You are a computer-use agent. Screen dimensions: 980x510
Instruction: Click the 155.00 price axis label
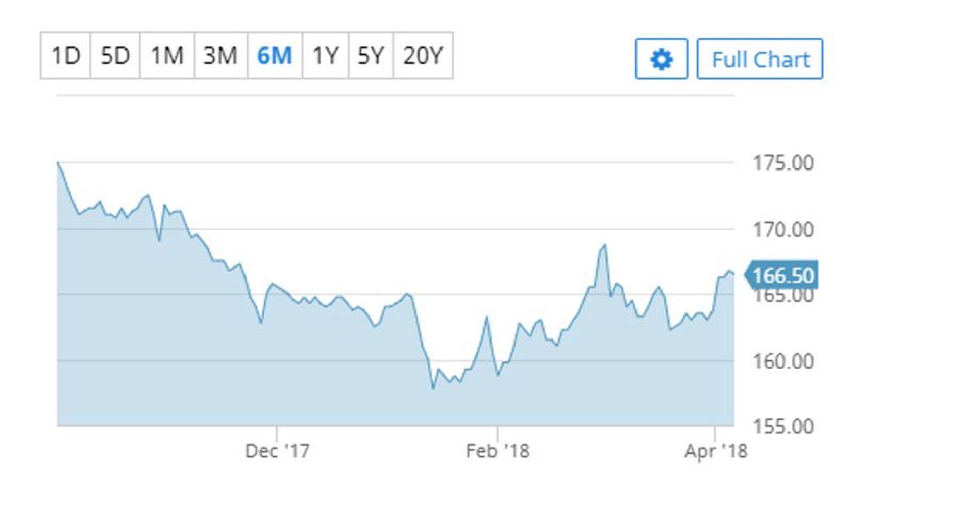coord(783,426)
